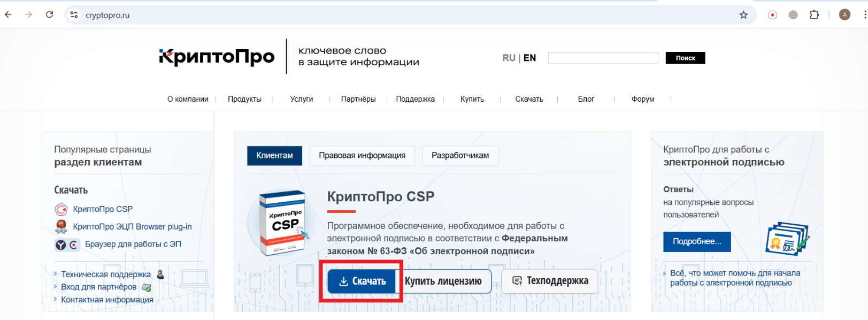Click the red record extension icon

pyautogui.click(x=772, y=15)
